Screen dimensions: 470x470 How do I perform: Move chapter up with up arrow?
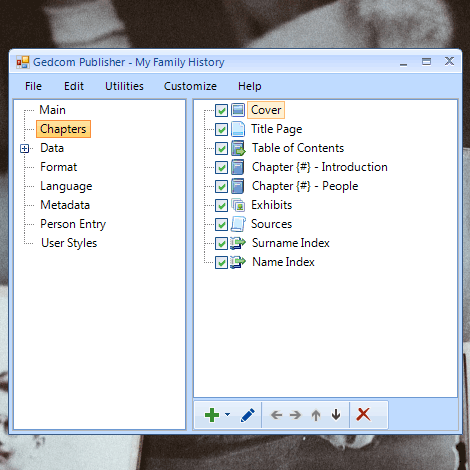tap(316, 415)
